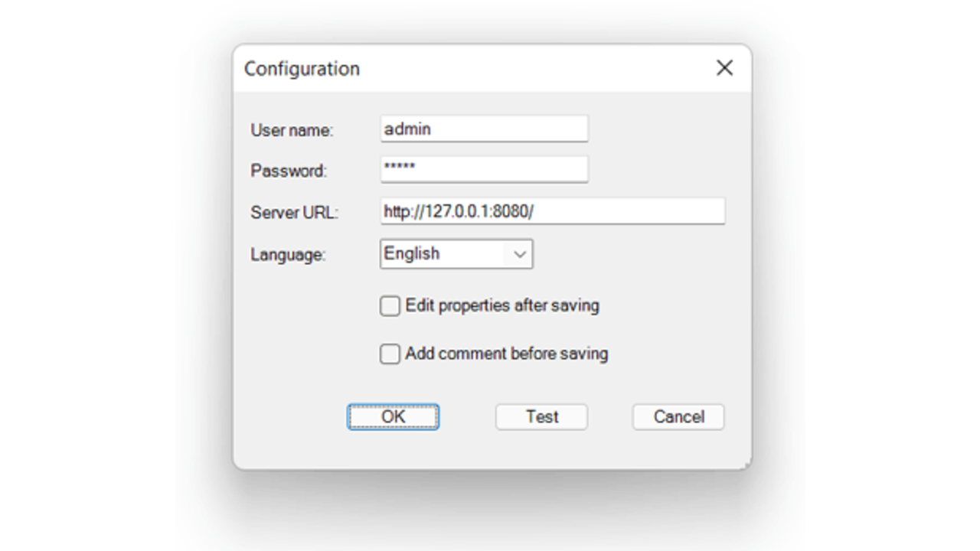Image resolution: width=980 pixels, height=551 pixels.
Task: Expand the English language selector
Action: [x=521, y=254]
